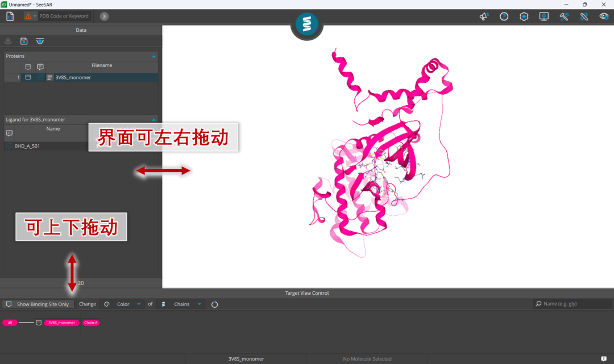Expand the 2D panel bar
Screen dimensions: 614x364
(x=81, y=283)
